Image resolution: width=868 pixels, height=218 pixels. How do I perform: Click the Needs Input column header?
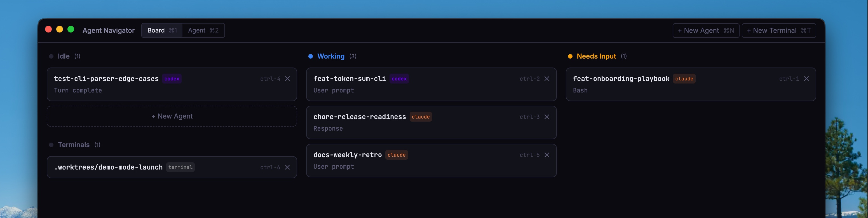[x=596, y=56]
